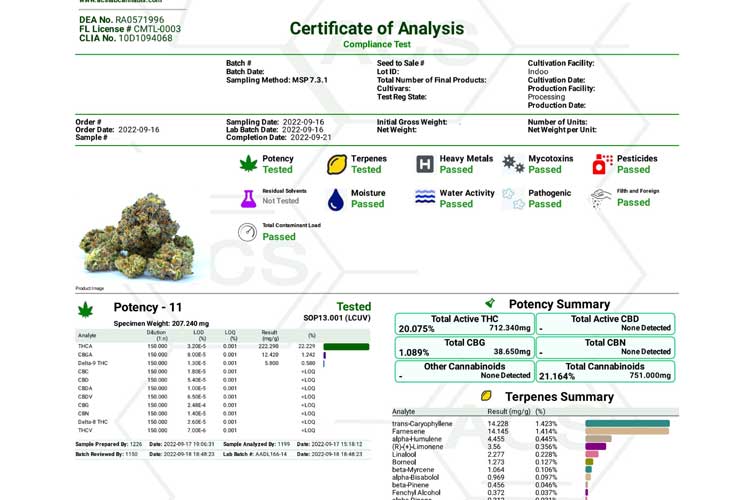Click the Mycotoxins gear icon
750x500 pixels.
[513, 164]
